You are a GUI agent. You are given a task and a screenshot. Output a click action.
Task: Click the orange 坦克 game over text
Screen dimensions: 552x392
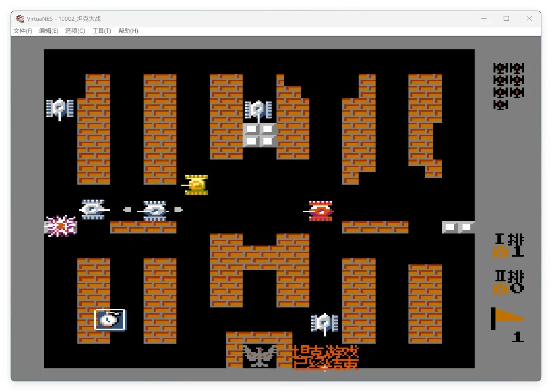tap(325, 357)
